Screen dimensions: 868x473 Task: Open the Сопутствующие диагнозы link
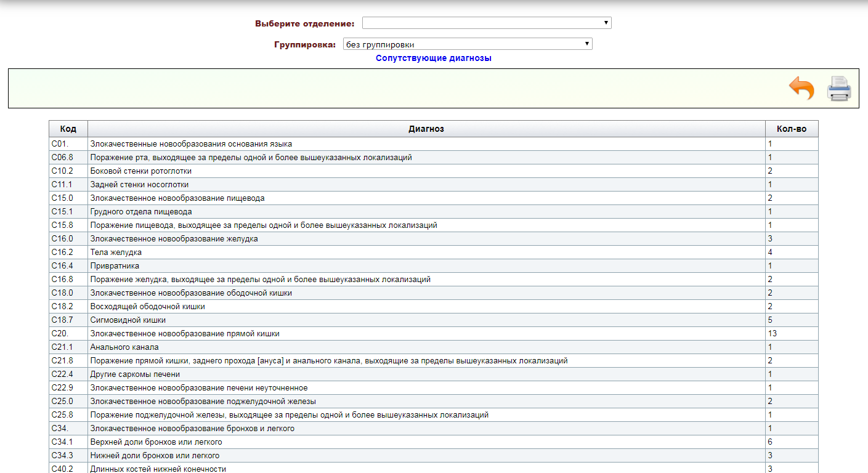point(434,58)
